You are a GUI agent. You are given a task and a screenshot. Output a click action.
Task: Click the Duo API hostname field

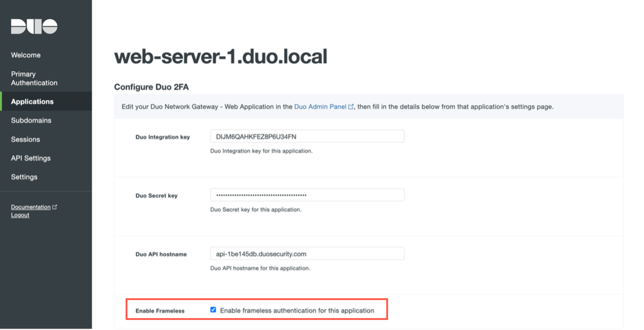click(x=307, y=254)
